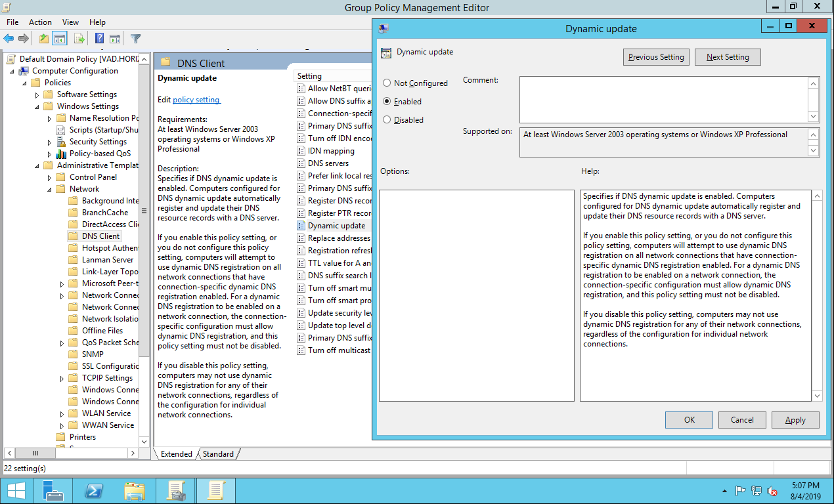The height and width of the screenshot is (504, 834).
Task: Expand the TCPIP Settings tree node
Action: 62,378
